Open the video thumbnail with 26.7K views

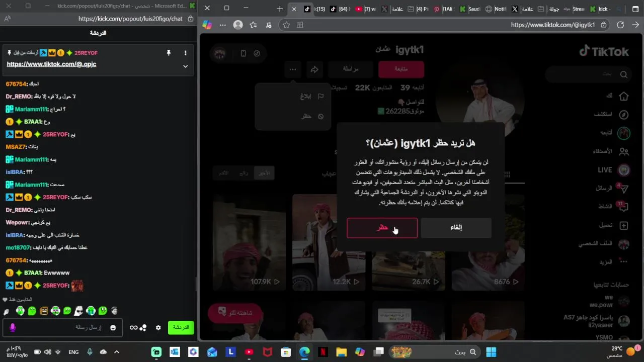pos(409,242)
